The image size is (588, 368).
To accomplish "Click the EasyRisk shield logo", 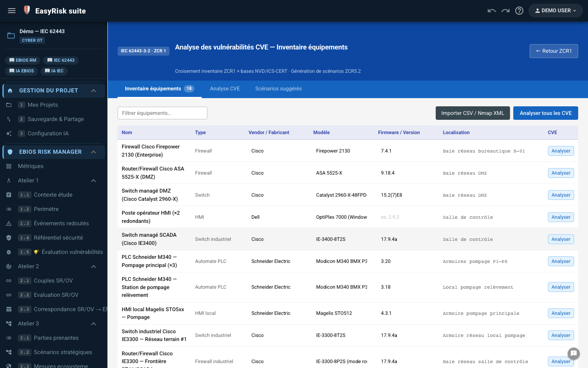I will [27, 10].
